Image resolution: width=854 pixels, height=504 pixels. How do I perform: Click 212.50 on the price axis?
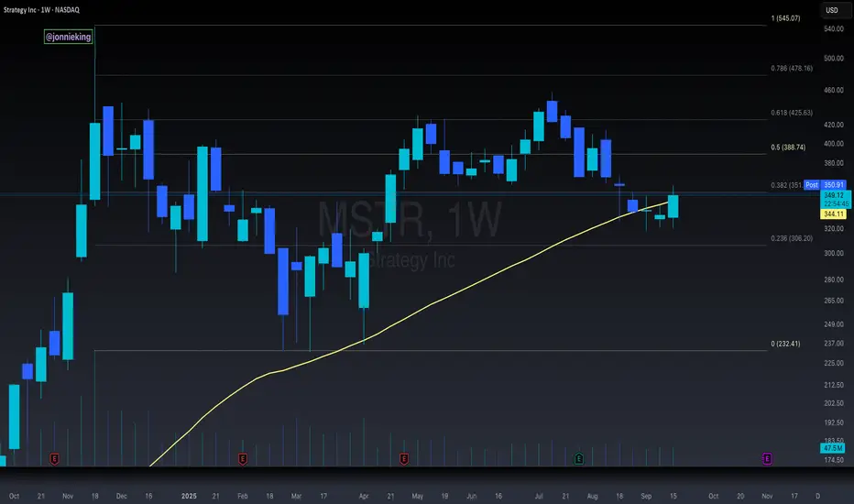834,385
